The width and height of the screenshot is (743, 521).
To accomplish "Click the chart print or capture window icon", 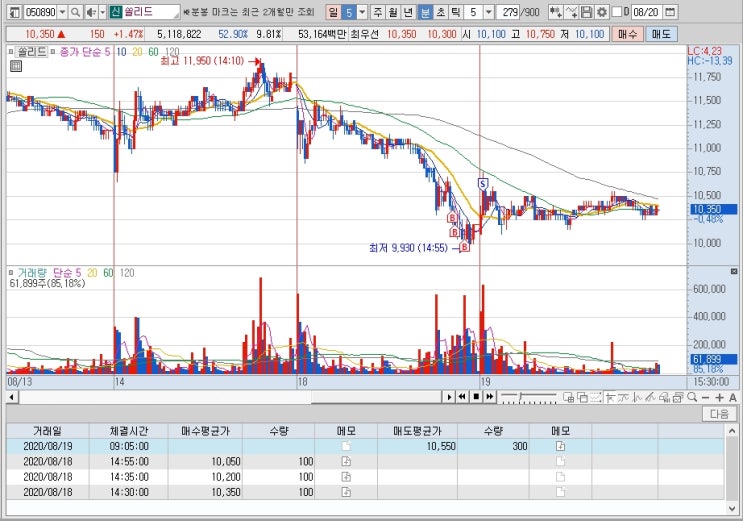I will pyautogui.click(x=678, y=397).
